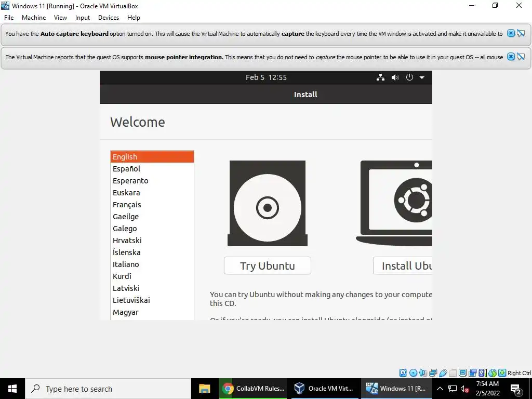Viewport: 532px width, 399px height.
Task: Click the keyboard capture green arrow icon
Action: click(502, 373)
